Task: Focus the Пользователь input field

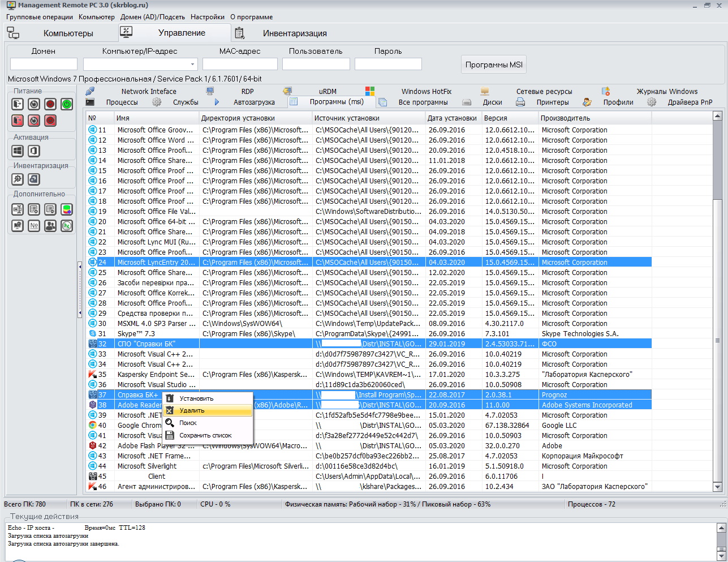Action: click(x=316, y=64)
